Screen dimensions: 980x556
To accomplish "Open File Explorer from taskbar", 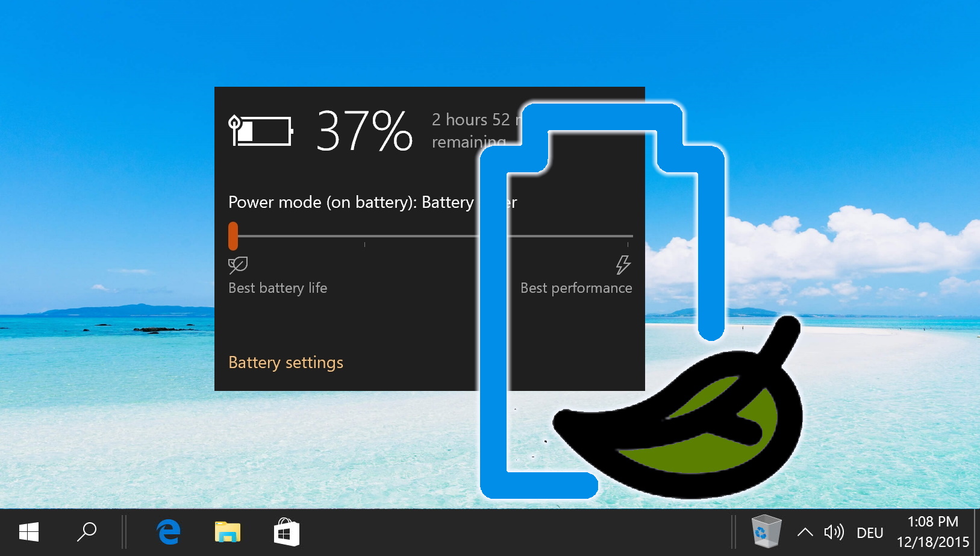I will [x=227, y=533].
